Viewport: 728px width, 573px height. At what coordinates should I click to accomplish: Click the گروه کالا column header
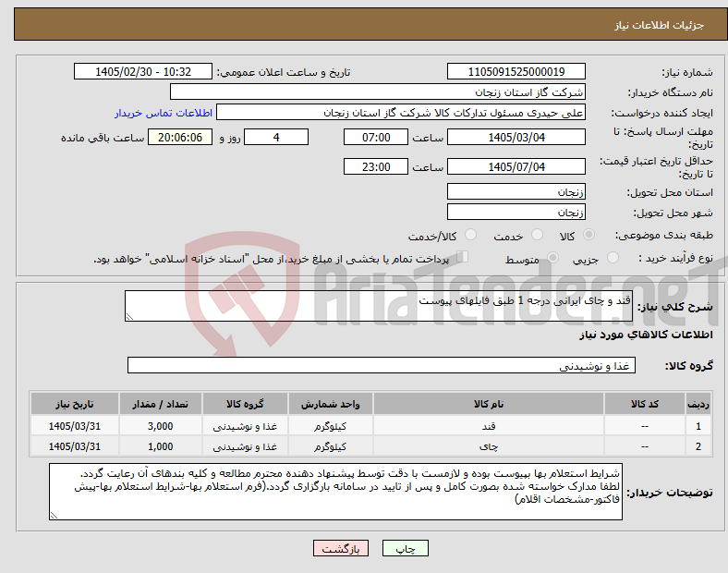[x=245, y=404]
